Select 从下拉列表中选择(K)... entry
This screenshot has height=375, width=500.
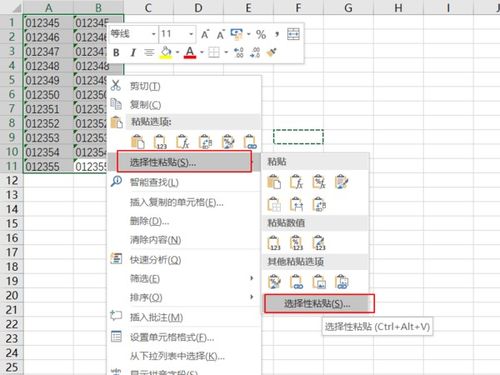click(x=184, y=356)
